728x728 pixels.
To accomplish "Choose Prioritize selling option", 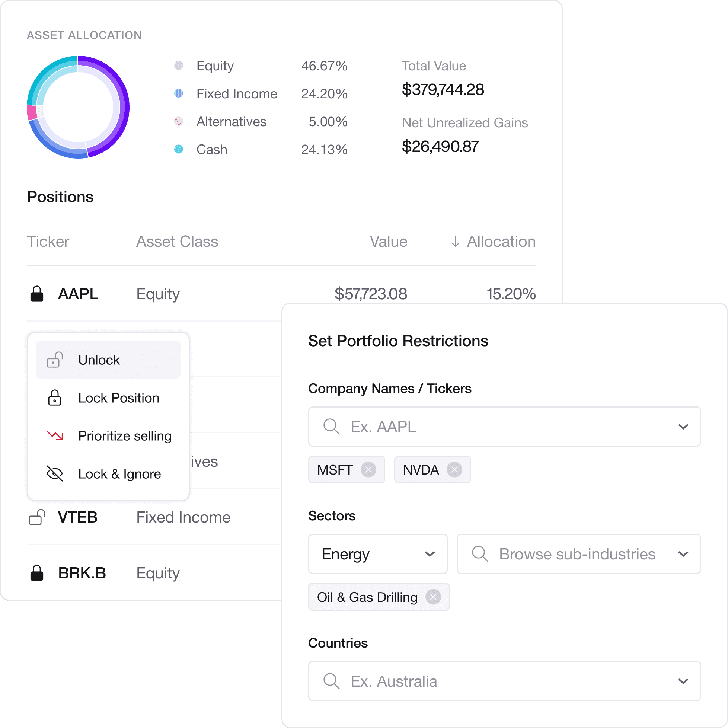I will tap(108, 436).
